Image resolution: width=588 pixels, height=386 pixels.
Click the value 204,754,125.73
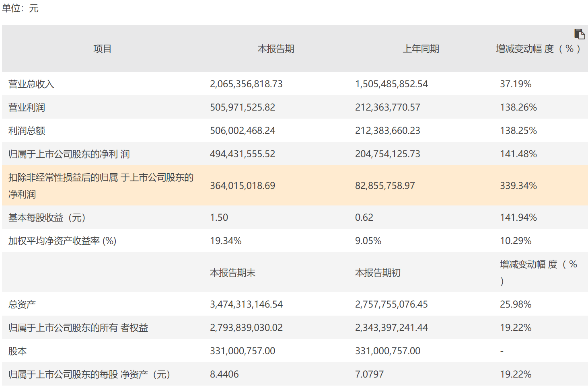388,154
